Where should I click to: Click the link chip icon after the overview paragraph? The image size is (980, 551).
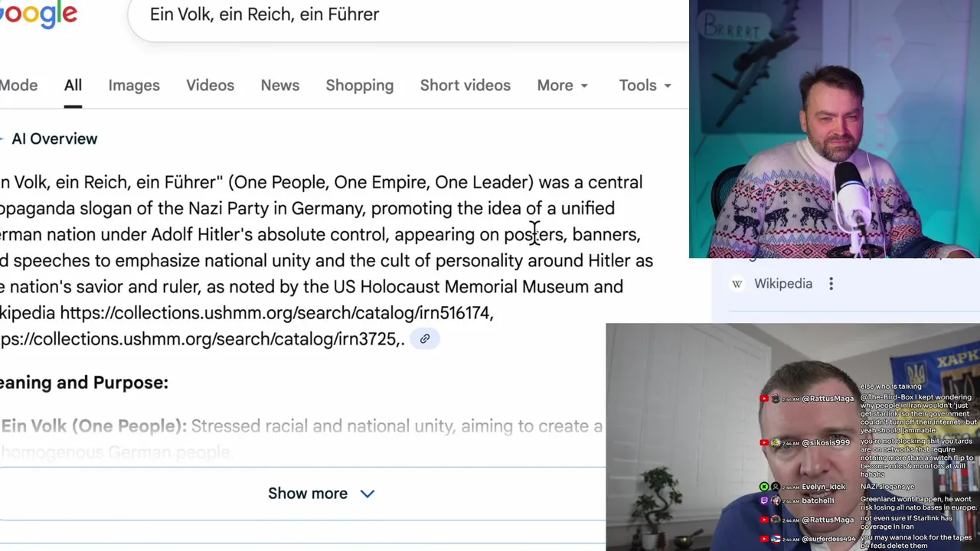(425, 339)
